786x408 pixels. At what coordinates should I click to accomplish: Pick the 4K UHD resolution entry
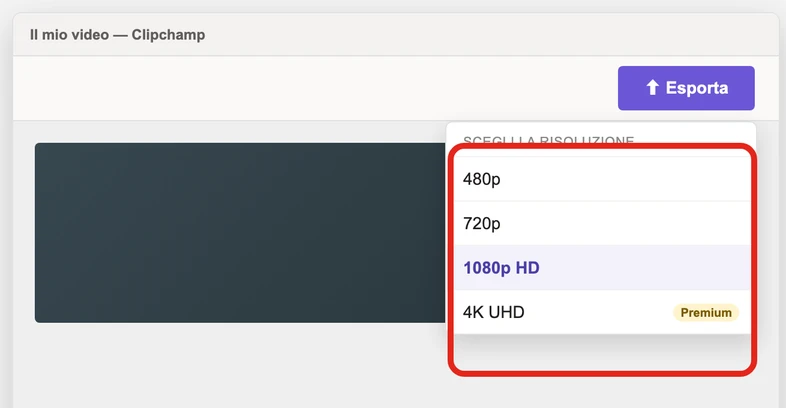(602, 312)
